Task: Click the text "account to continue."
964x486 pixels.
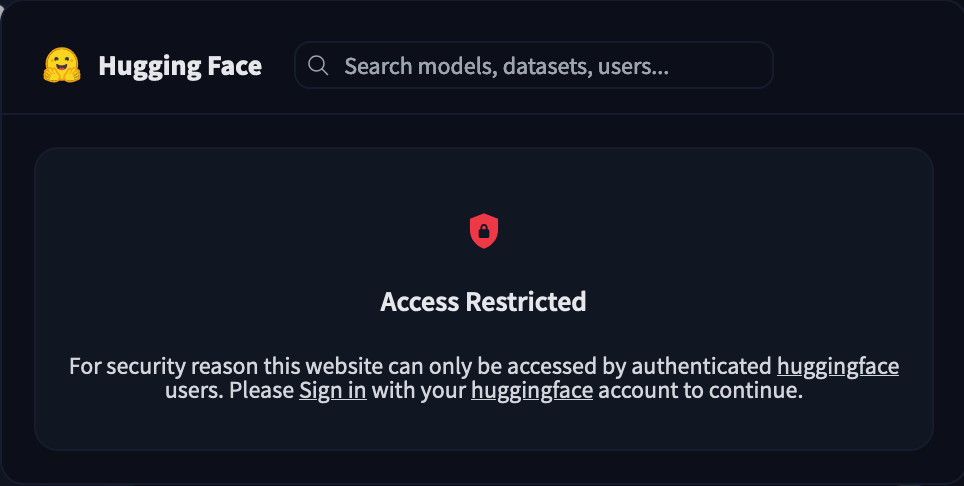Action: click(x=701, y=391)
